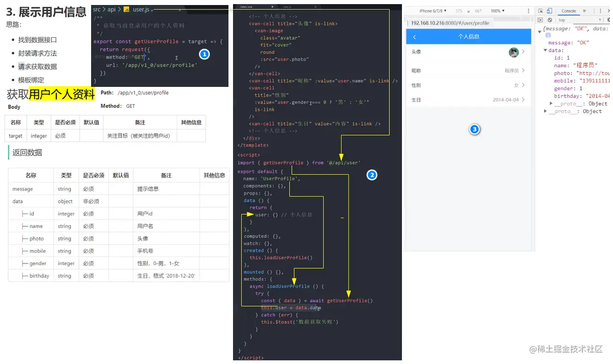Click src in the file breadcrumb
Screen dimensions: 613x364
click(97, 10)
